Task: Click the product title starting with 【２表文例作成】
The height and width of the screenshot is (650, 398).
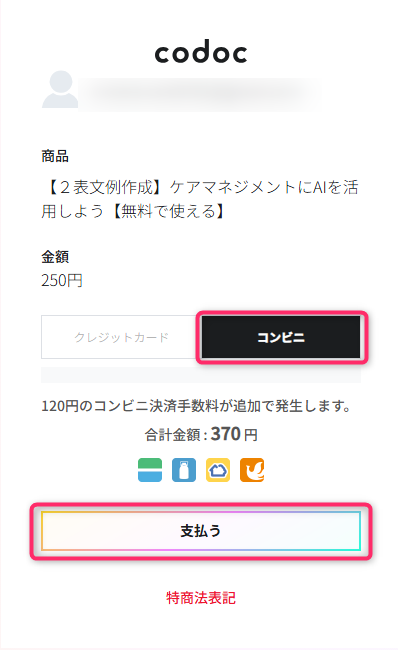Action: (200, 199)
